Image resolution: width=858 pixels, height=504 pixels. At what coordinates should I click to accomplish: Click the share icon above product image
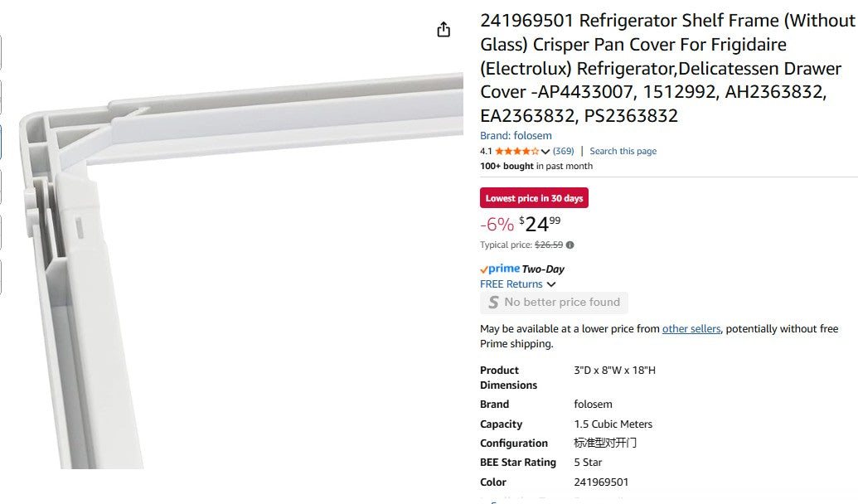(444, 30)
